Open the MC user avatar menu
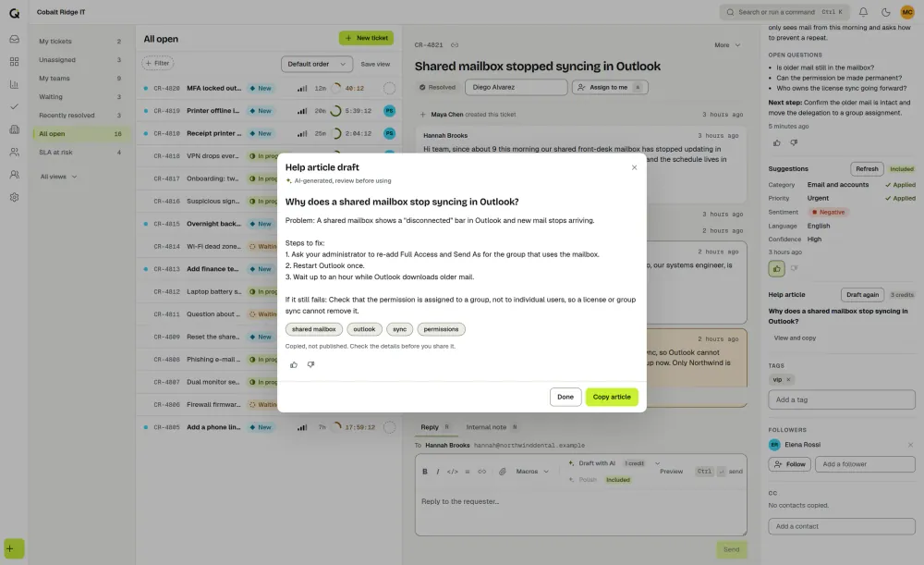924x565 pixels. click(907, 12)
